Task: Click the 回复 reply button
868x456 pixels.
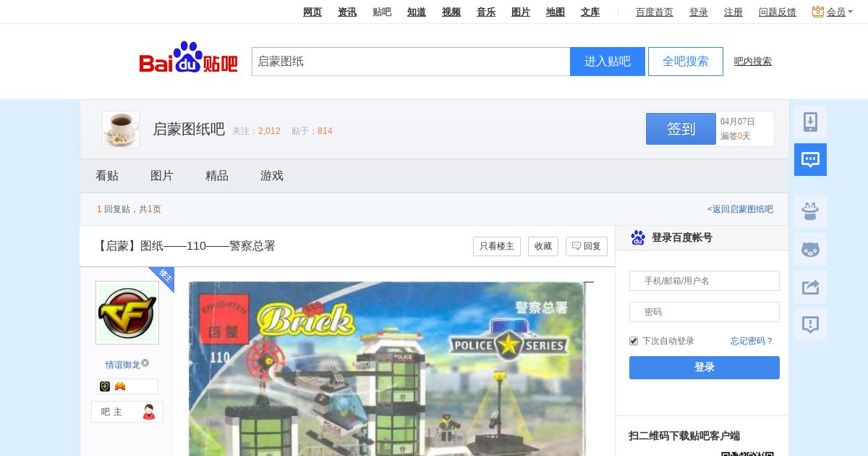Action: click(x=587, y=246)
